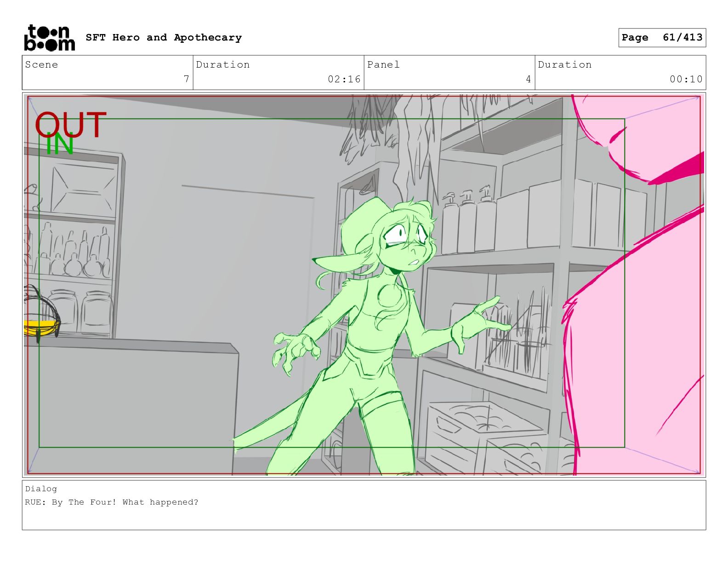Click the green IN camera label
The height and width of the screenshot is (563, 728).
pyautogui.click(x=60, y=145)
